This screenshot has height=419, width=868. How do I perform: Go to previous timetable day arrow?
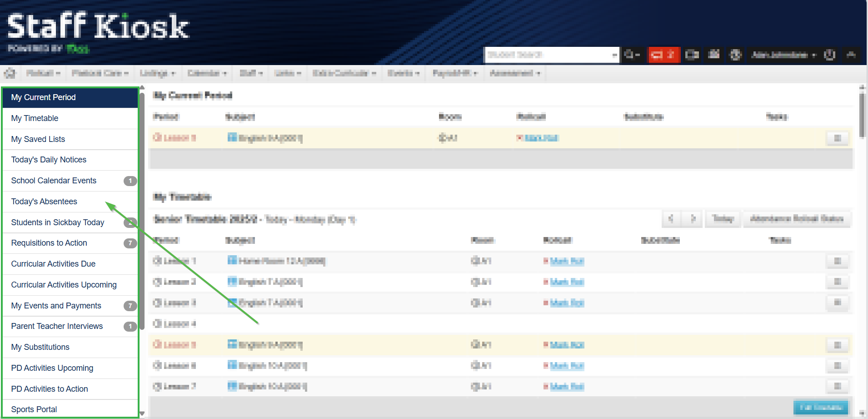(671, 219)
